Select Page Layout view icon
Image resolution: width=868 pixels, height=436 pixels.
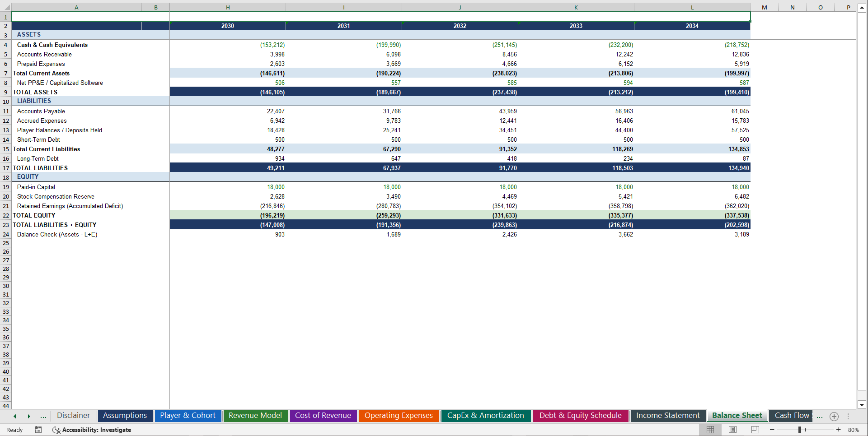pos(732,430)
